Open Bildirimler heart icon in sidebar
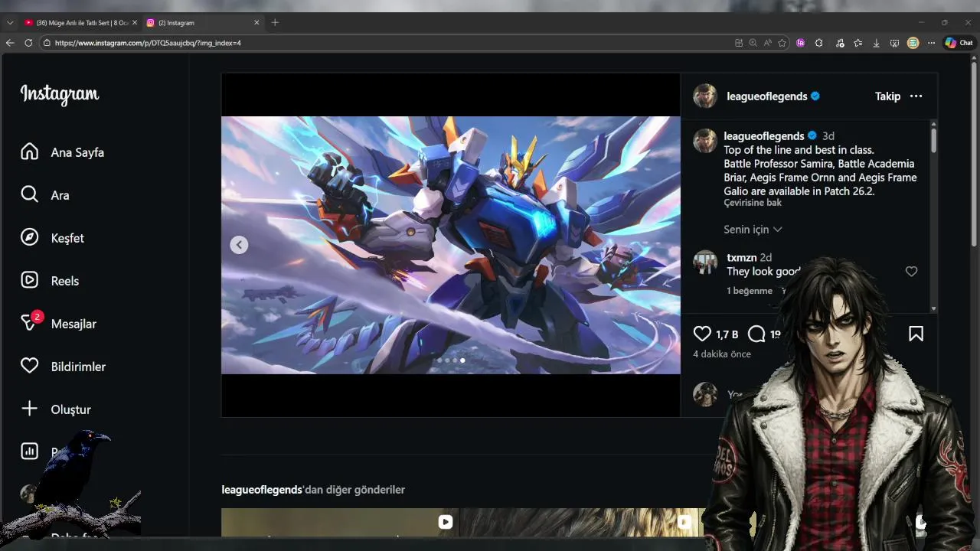Screen dimensions: 980x551 click(x=29, y=366)
